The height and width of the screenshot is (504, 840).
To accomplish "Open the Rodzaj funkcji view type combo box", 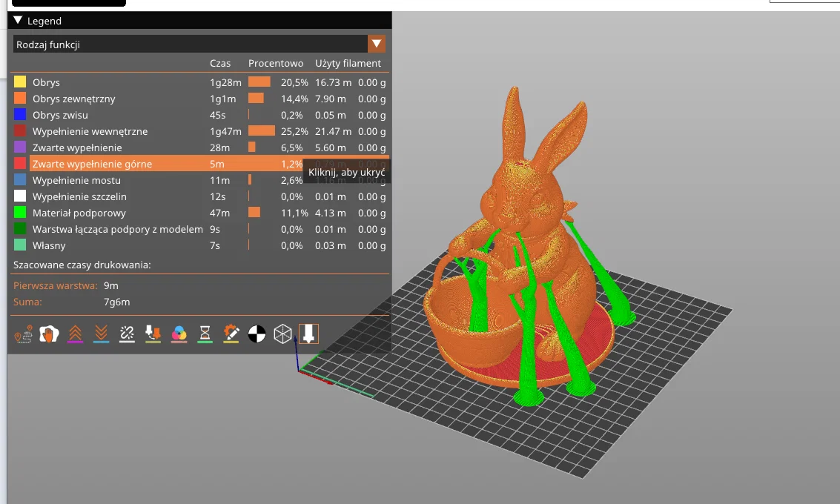I will (199, 44).
